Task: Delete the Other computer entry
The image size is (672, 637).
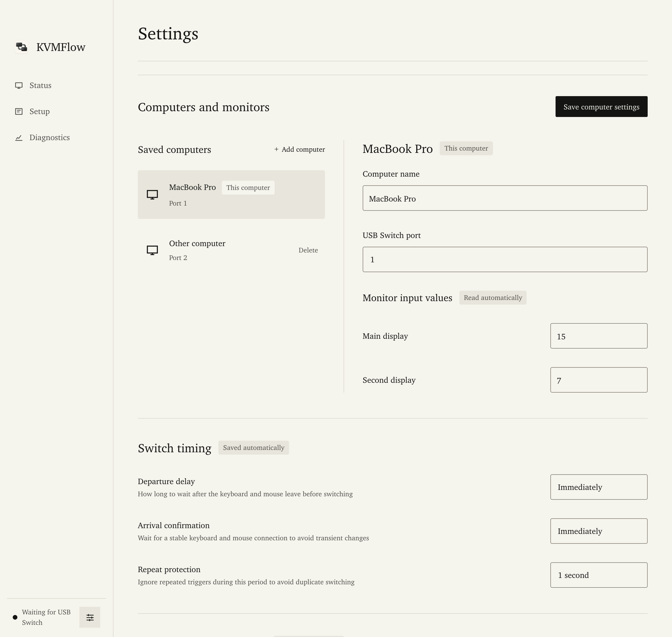Action: pos(308,250)
